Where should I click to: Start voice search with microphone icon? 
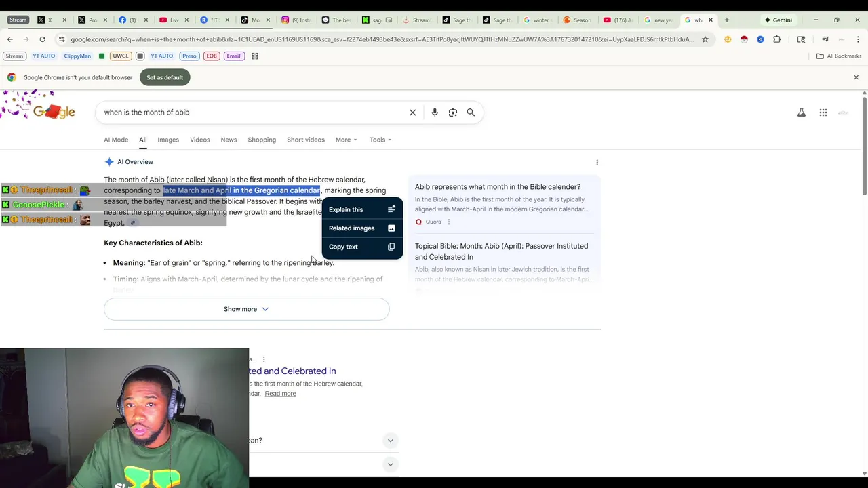point(435,113)
